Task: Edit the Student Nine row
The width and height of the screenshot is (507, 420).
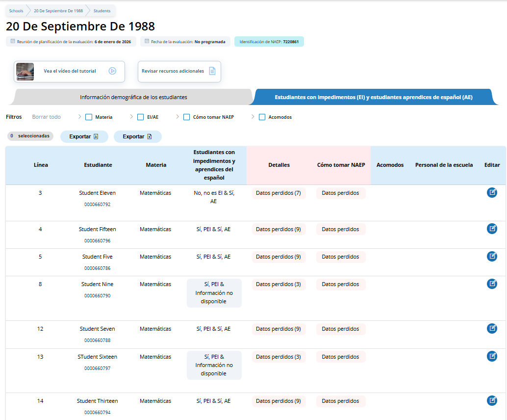Action: click(x=492, y=284)
